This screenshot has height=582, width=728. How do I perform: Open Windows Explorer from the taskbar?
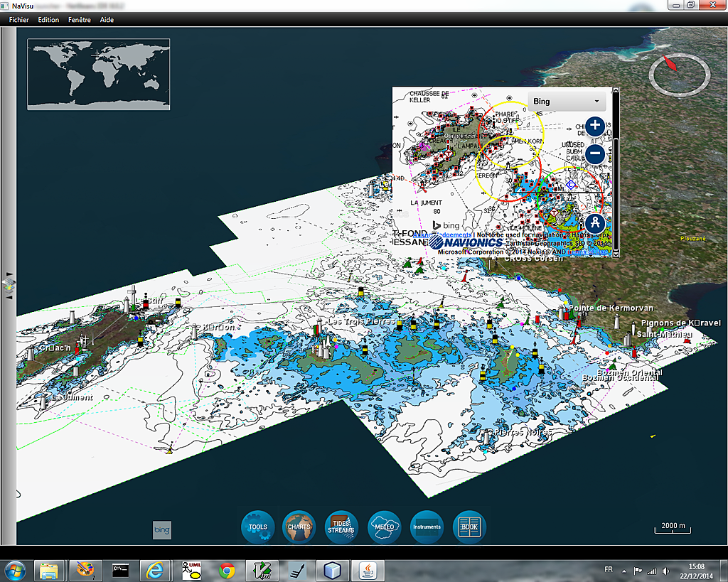49,571
